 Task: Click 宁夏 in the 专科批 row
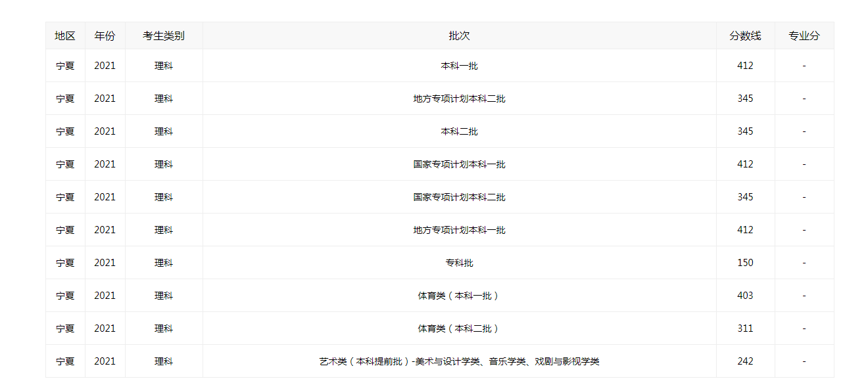65,263
